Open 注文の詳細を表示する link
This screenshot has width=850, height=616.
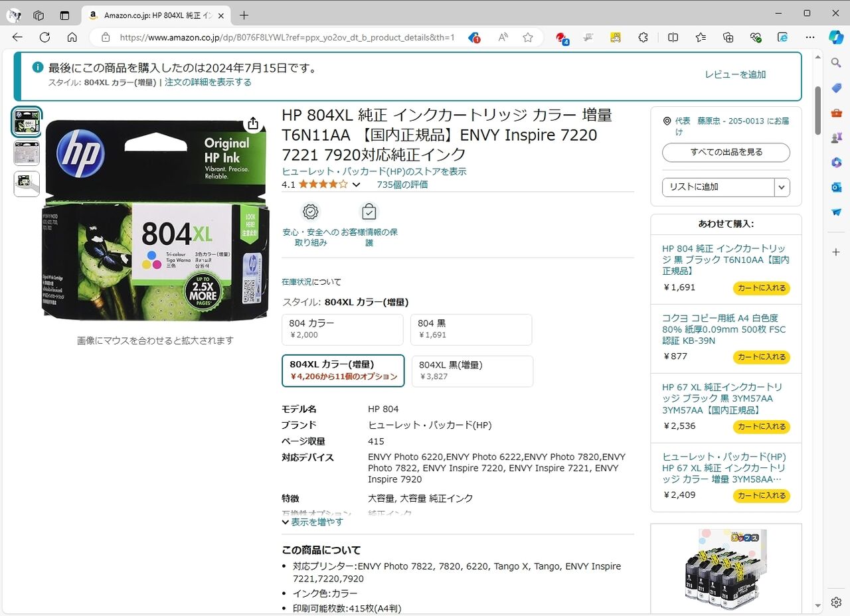click(x=208, y=82)
